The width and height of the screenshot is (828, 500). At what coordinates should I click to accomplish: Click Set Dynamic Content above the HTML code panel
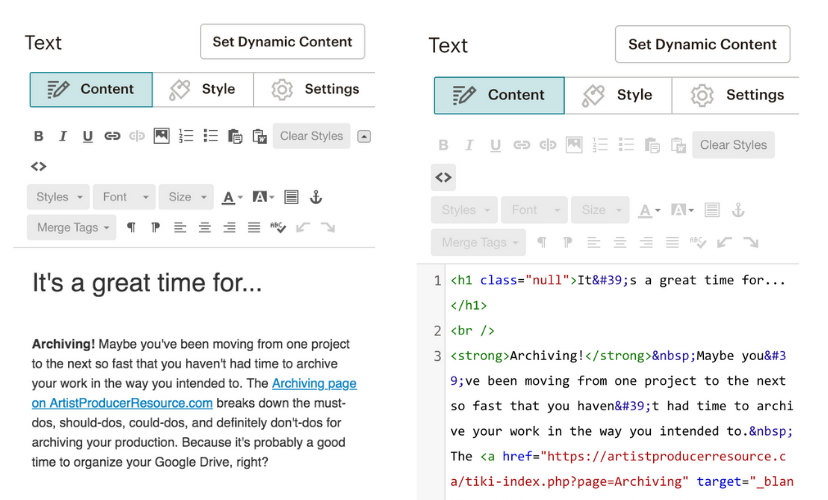[702, 44]
